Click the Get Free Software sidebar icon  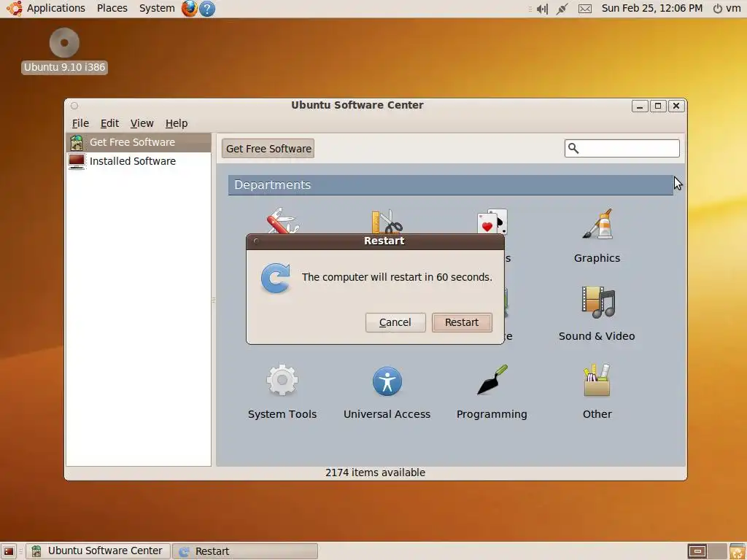[76, 142]
